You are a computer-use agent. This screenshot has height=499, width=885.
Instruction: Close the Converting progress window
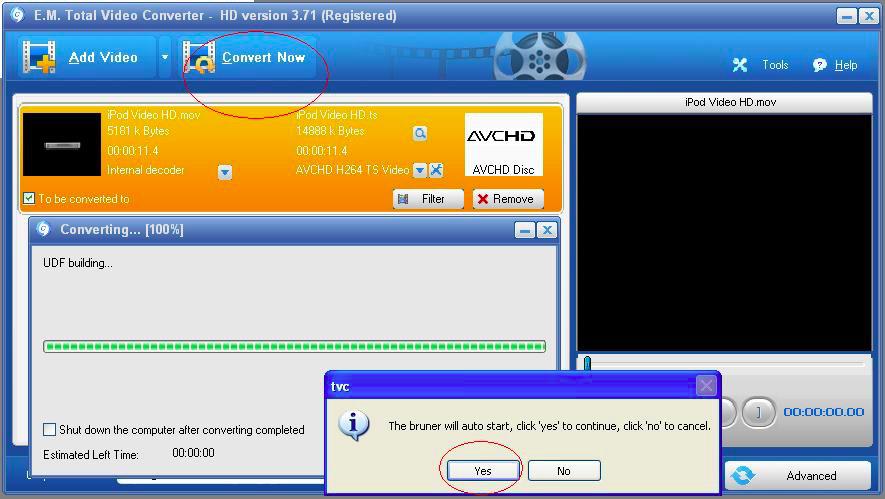point(546,230)
